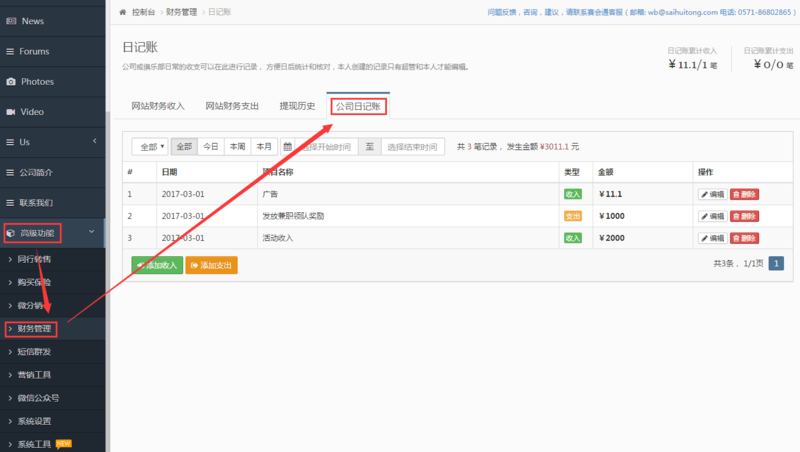Select the 本周 filter option
800x452 pixels.
coord(237,146)
